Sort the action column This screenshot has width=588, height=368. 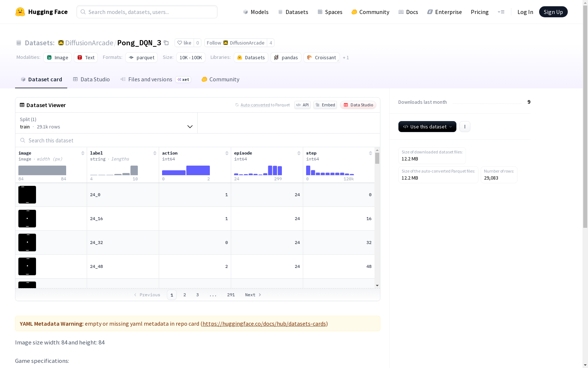pos(227,153)
